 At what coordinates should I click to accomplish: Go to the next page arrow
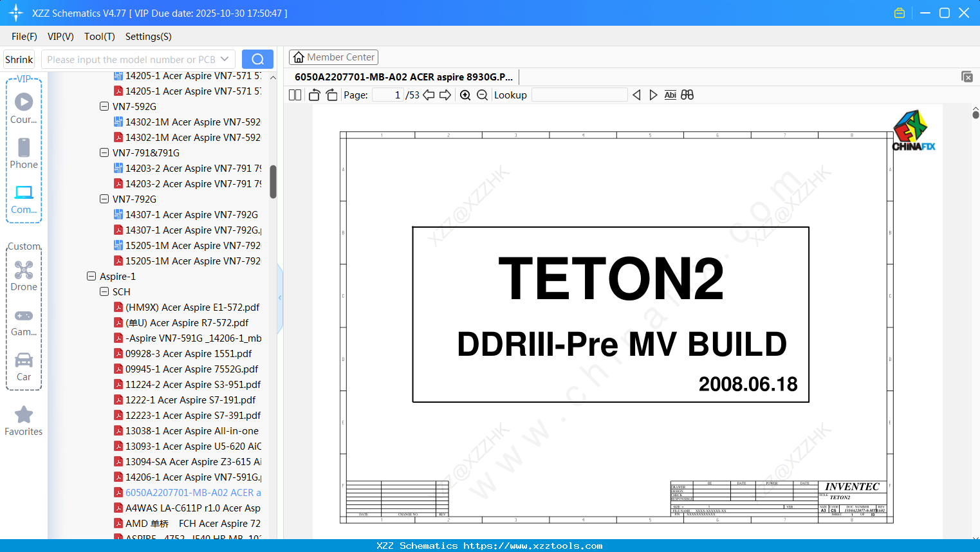(x=445, y=95)
